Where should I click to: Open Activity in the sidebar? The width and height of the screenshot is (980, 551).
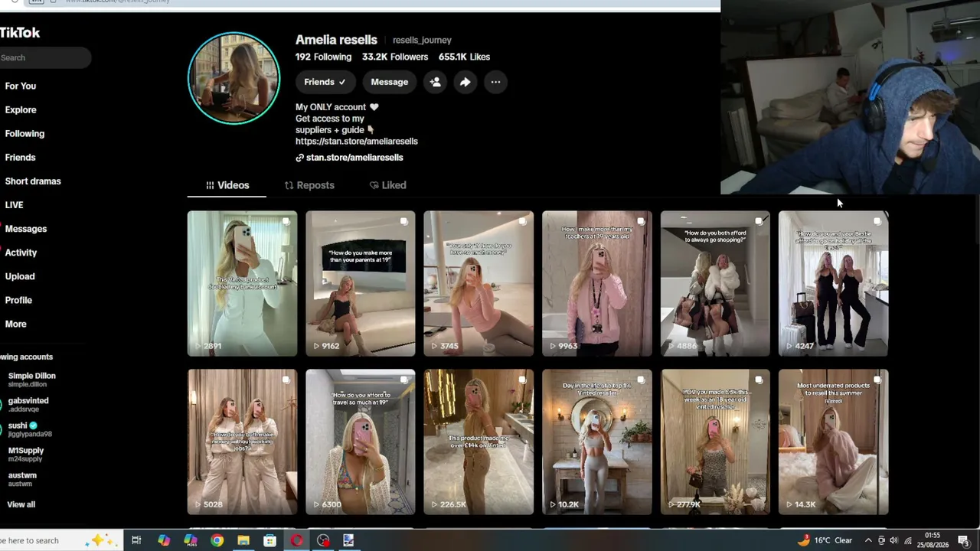coord(21,253)
